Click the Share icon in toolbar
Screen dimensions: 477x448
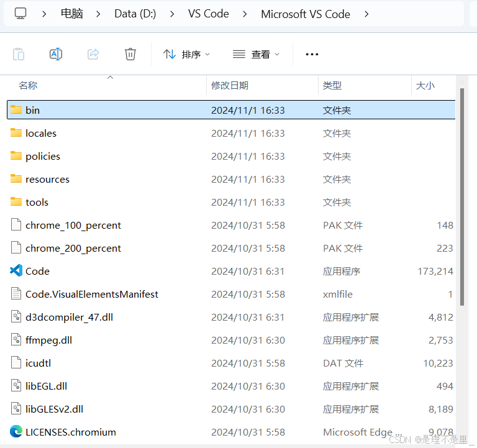click(93, 54)
